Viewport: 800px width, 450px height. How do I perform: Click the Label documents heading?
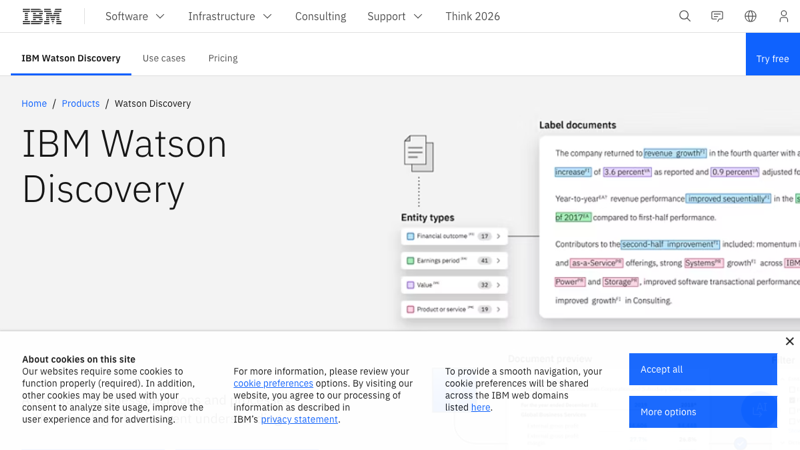(x=578, y=125)
